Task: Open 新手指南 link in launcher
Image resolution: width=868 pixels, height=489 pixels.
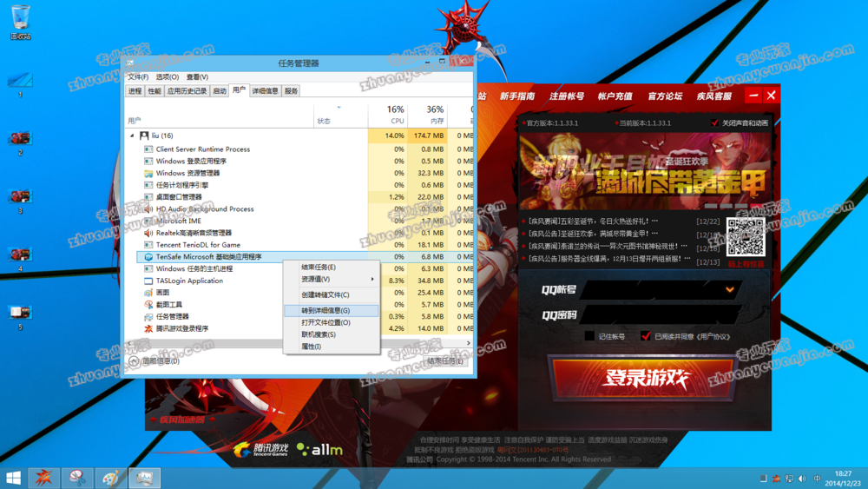Action: click(x=517, y=96)
